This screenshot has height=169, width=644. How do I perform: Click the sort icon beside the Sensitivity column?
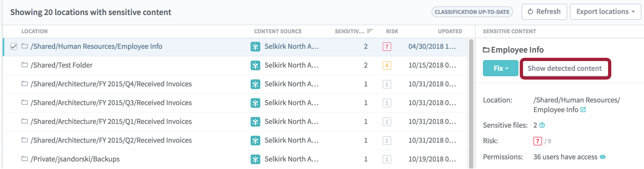(x=370, y=31)
